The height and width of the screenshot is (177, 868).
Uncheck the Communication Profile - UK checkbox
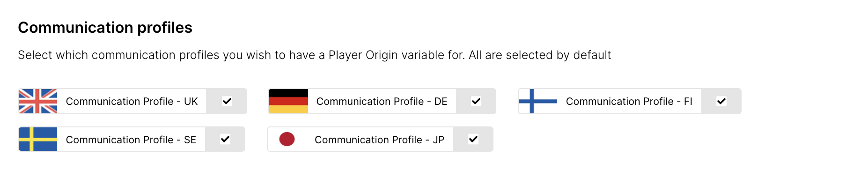coord(227,101)
